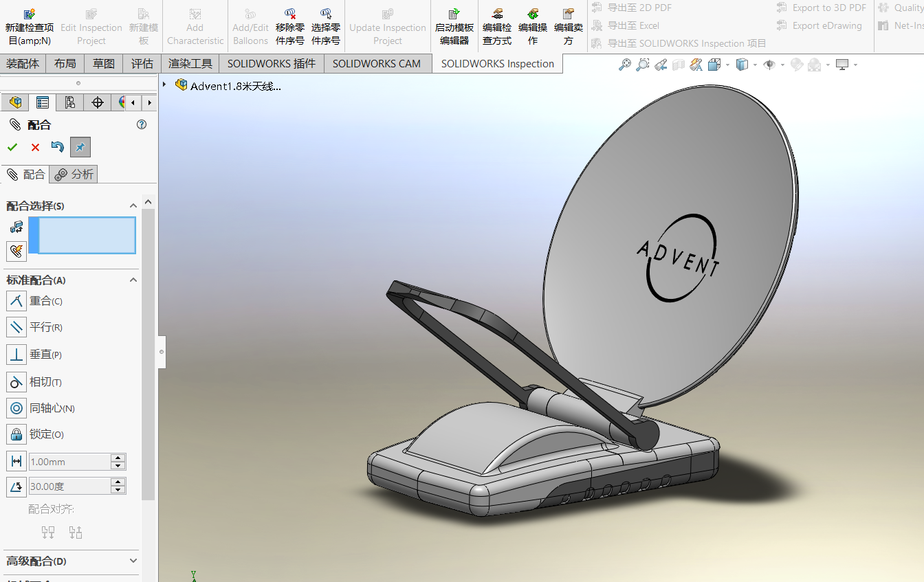The image size is (924, 582).
Task: Show previous manager tabs with left arrow
Action: (x=133, y=102)
